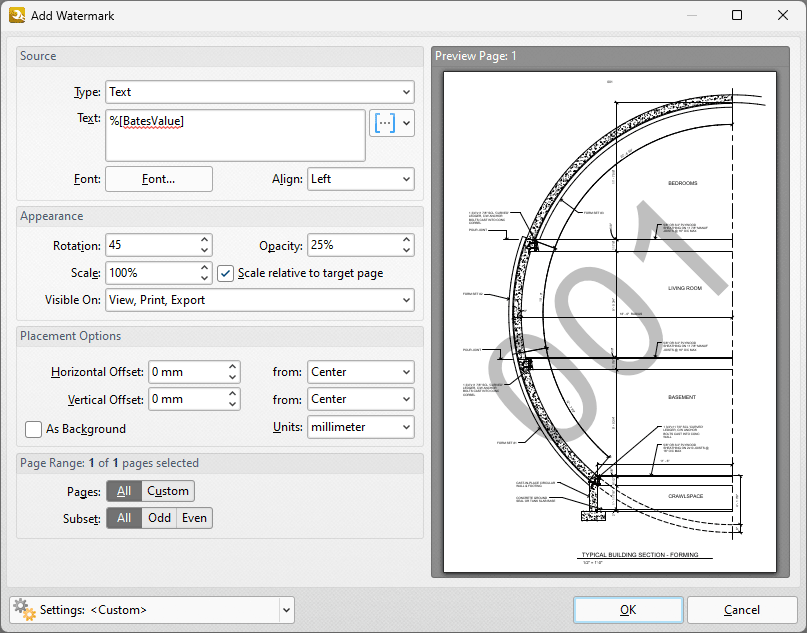Open Horizontal Offset from dropdown
The image size is (807, 633).
pos(361,372)
